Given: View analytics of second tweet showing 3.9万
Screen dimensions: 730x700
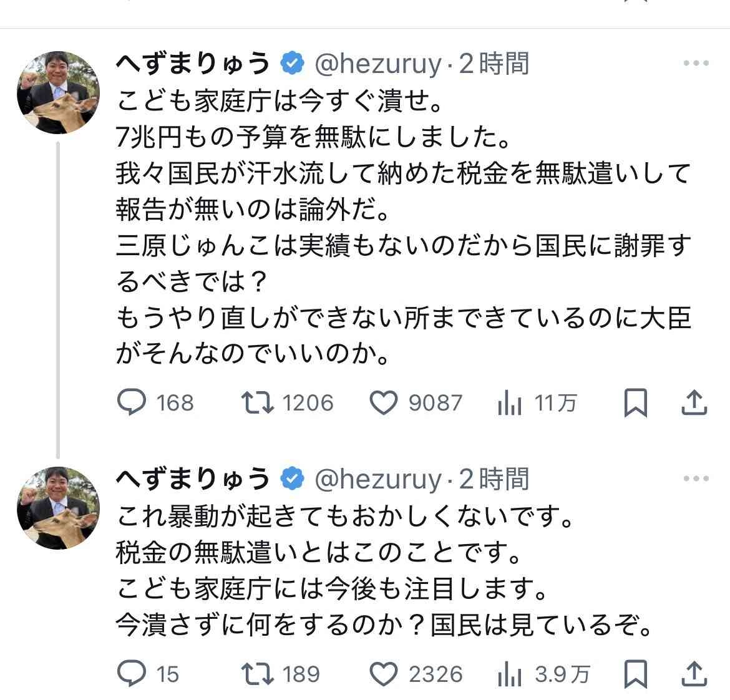Looking at the screenshot, I should tap(510, 674).
